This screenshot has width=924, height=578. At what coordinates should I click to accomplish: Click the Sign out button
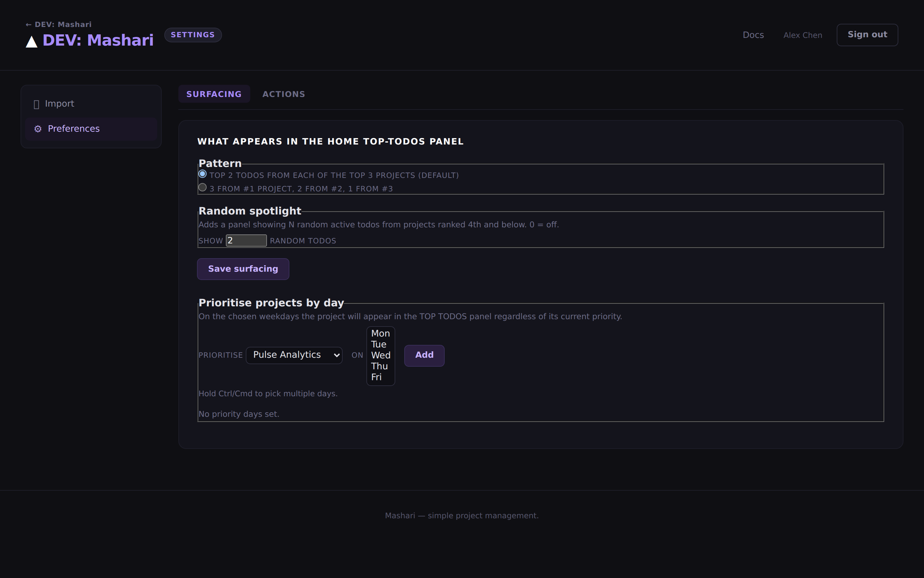click(x=867, y=35)
